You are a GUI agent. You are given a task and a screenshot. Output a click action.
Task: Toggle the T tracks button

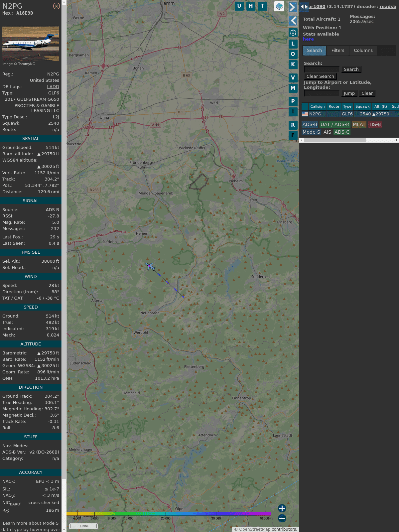point(263,6)
